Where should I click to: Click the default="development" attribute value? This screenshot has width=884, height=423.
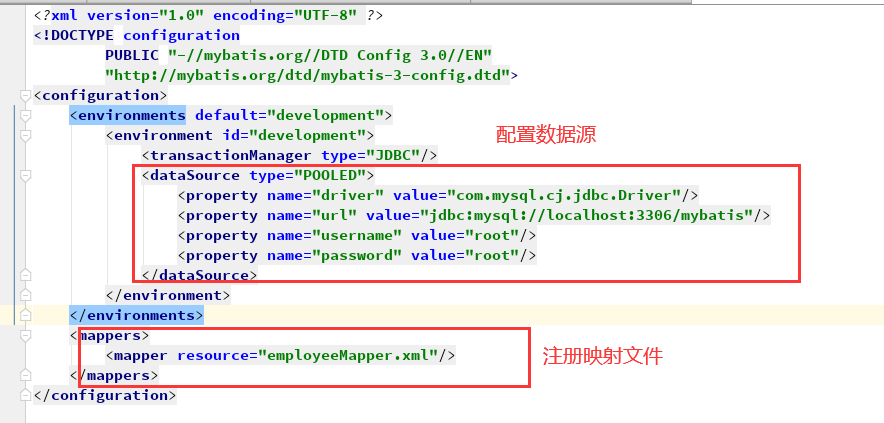tap(325, 115)
